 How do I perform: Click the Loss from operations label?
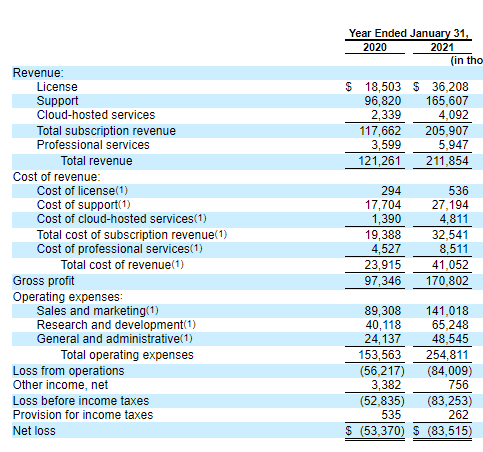click(68, 371)
